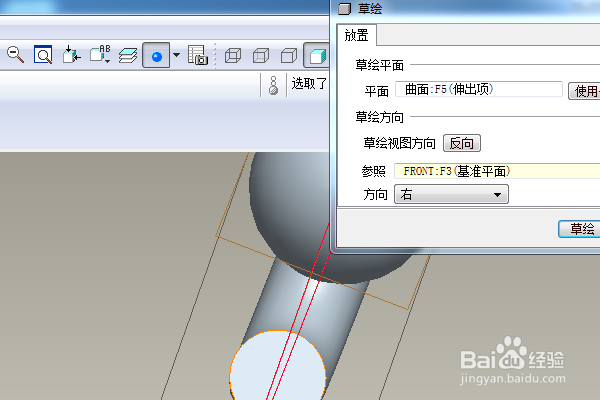Switch to wireframe display icon

click(233, 56)
